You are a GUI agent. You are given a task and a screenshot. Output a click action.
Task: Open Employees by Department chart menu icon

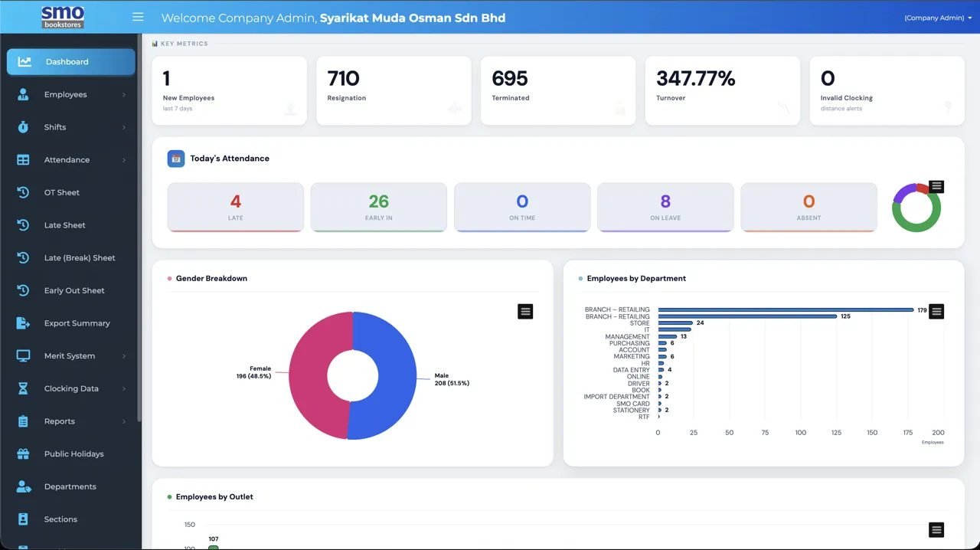[936, 311]
